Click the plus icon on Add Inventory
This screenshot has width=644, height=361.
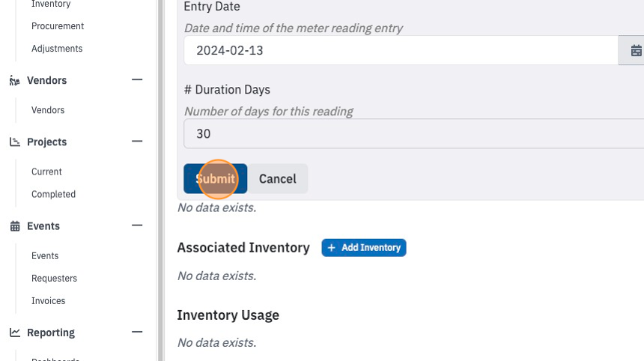[332, 248]
